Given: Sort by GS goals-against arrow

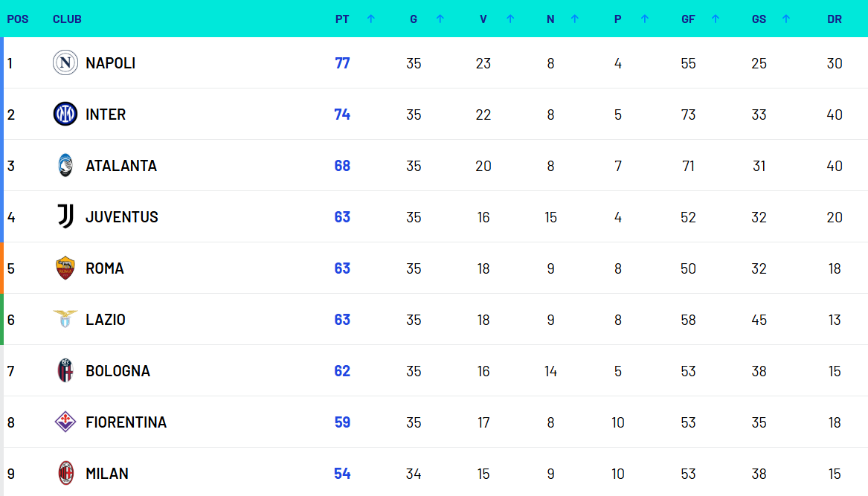Looking at the screenshot, I should coord(786,19).
